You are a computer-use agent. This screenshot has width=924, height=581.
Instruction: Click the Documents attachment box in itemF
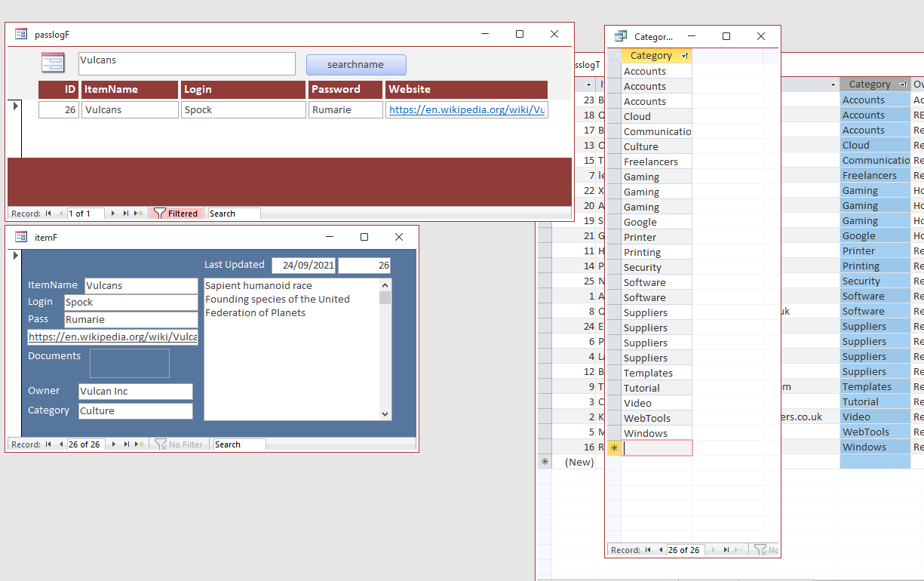click(130, 363)
